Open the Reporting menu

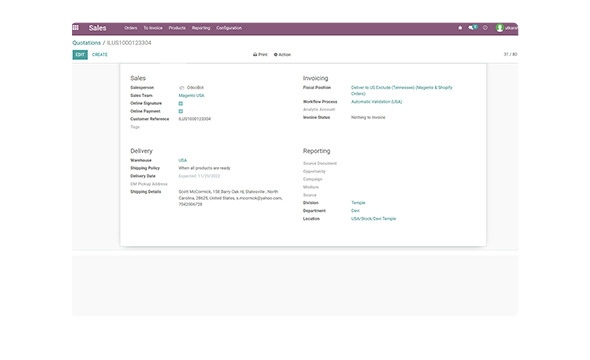tap(201, 28)
